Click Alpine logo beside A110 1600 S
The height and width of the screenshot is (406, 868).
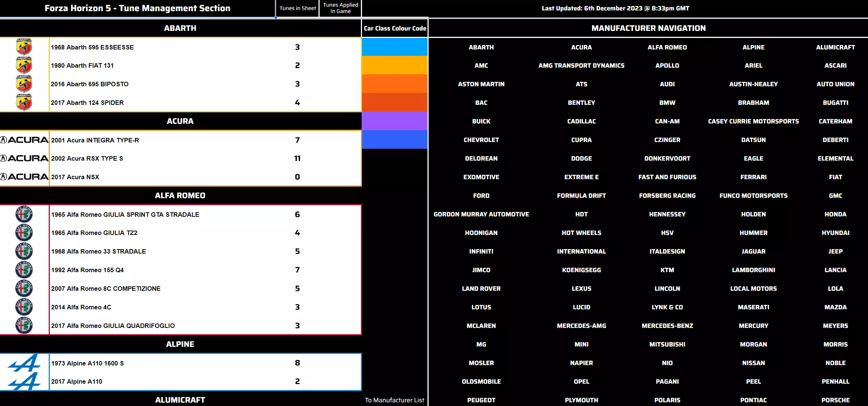pyautogui.click(x=24, y=362)
